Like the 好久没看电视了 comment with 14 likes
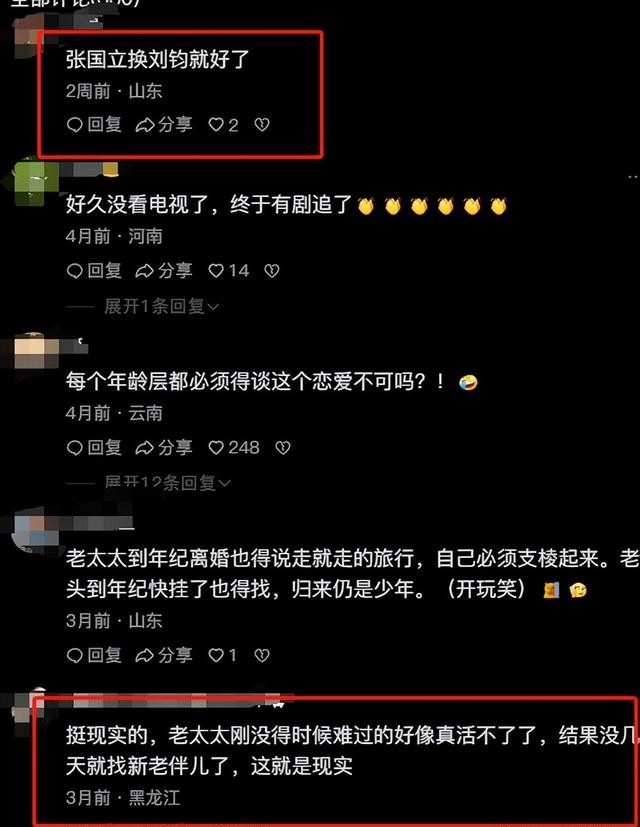Image resolution: width=640 pixels, height=827 pixels. coord(228,271)
